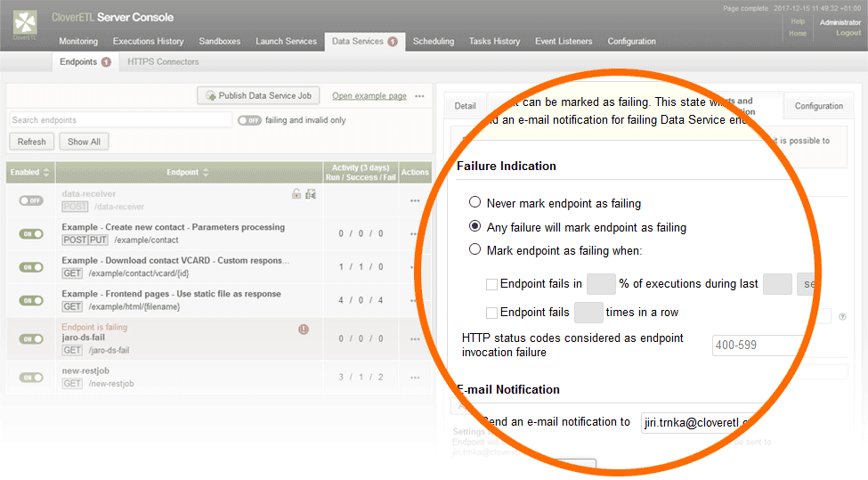Open the Configuration menu tab in header
The height and width of the screenshot is (480, 868).
[x=631, y=42]
